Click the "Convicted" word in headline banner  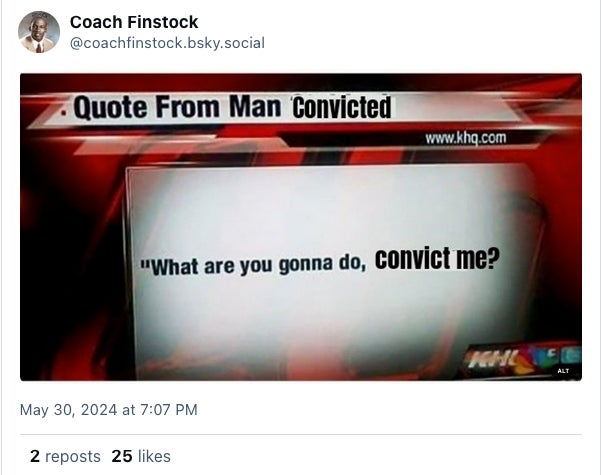342,106
